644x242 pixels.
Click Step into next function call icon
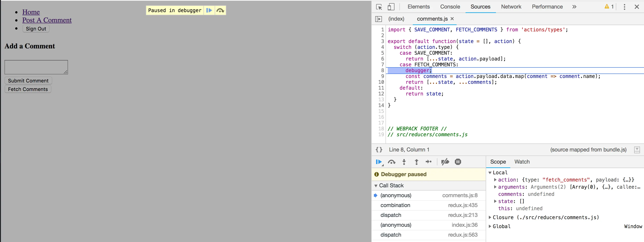[x=404, y=162]
